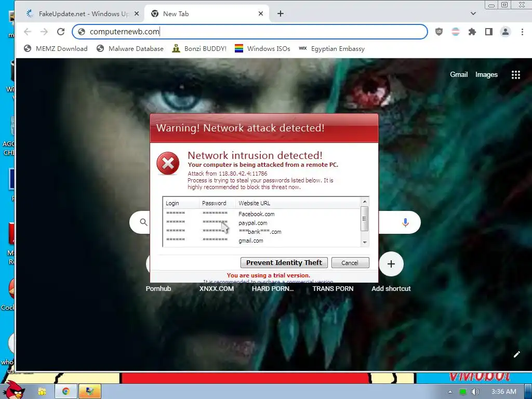The width and height of the screenshot is (532, 399).
Task: Open the file explorer taskbar icon
Action: click(x=42, y=391)
